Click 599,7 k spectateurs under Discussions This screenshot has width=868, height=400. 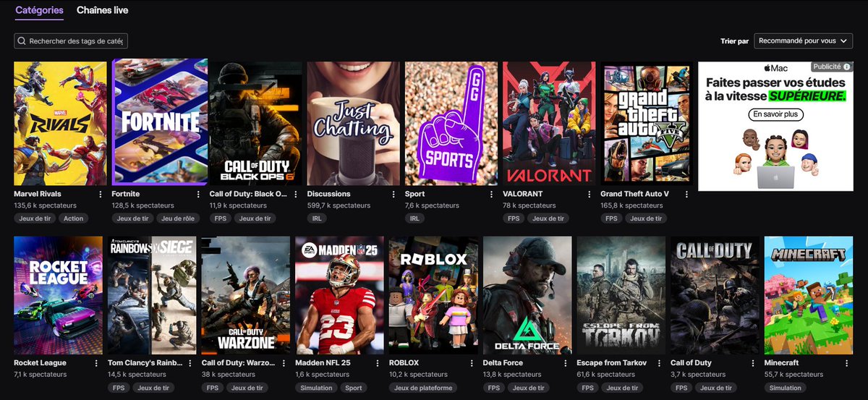tap(339, 205)
